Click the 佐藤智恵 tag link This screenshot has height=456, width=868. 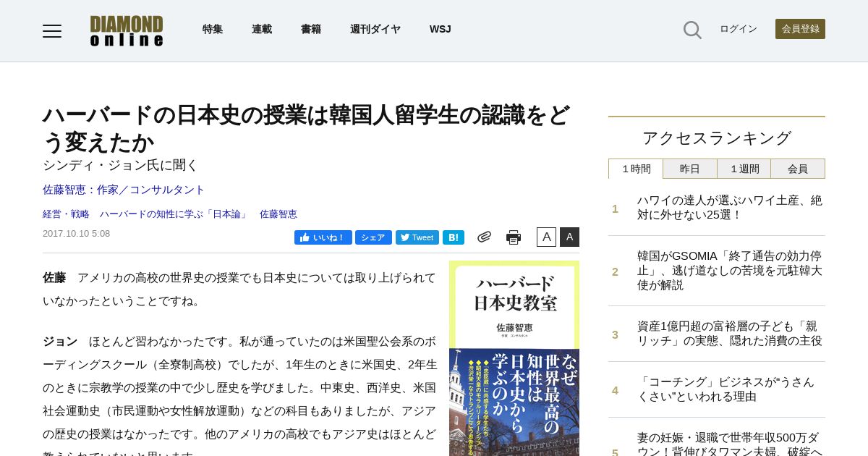(x=278, y=214)
